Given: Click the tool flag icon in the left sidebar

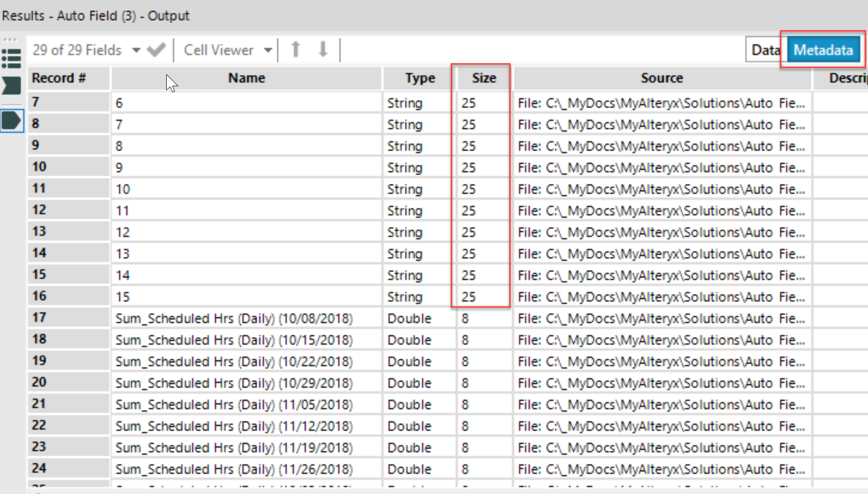Looking at the screenshot, I should click(11, 85).
